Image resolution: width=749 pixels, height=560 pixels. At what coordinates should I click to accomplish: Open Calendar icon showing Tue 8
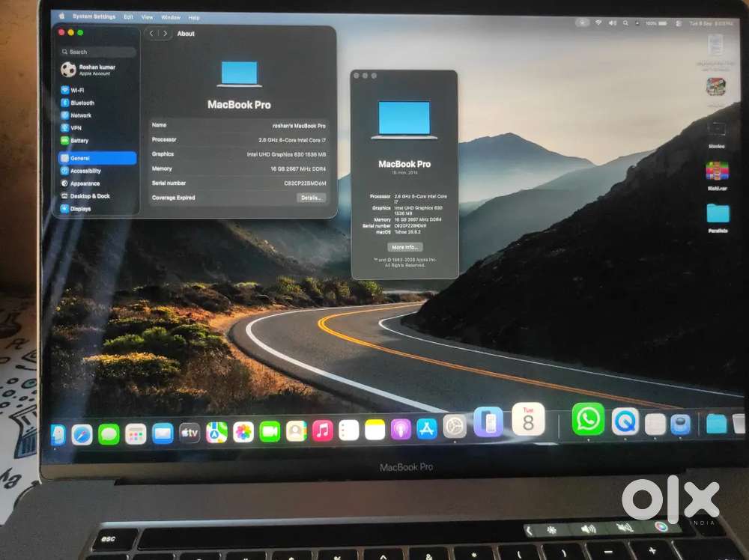(528, 420)
